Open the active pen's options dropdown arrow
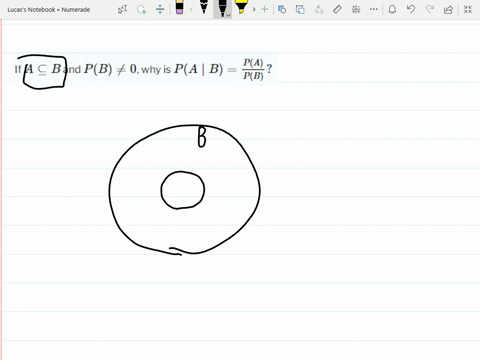Image resolution: width=480 pixels, height=360 pixels. pos(228,15)
